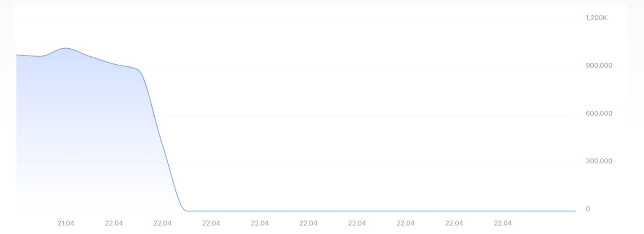Screen dimensions: 644x234
Task: Select the last 22.04 date label
Action: (503, 223)
